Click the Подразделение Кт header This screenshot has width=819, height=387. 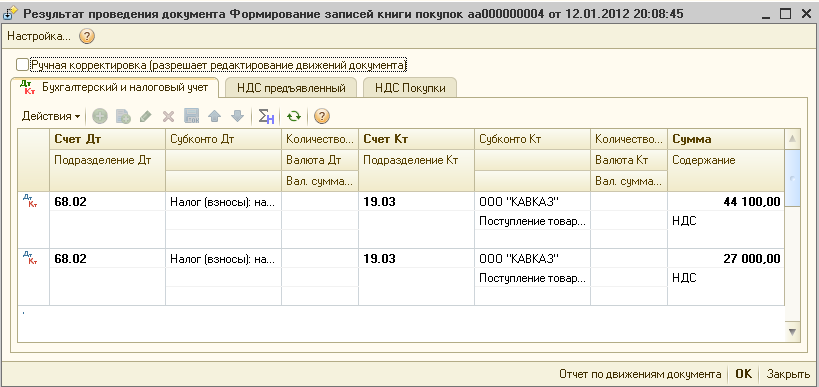[x=416, y=160]
